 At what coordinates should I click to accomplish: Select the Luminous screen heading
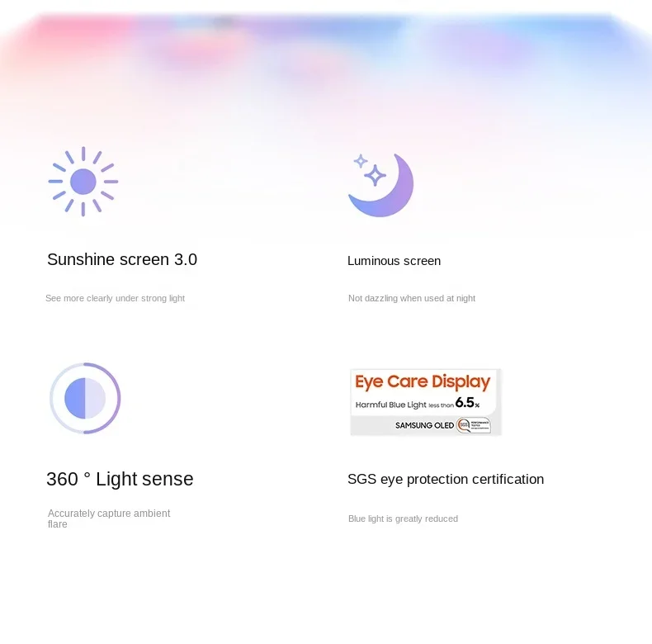pyautogui.click(x=394, y=261)
